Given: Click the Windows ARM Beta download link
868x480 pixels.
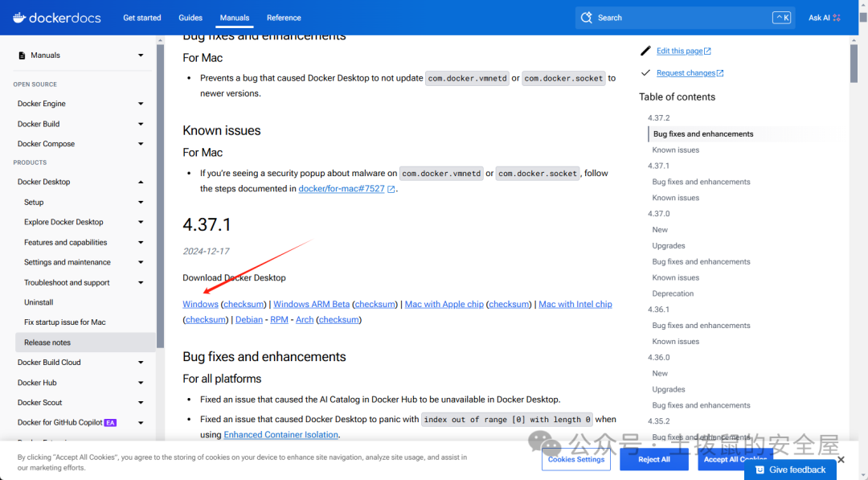Looking at the screenshot, I should 311,305.
